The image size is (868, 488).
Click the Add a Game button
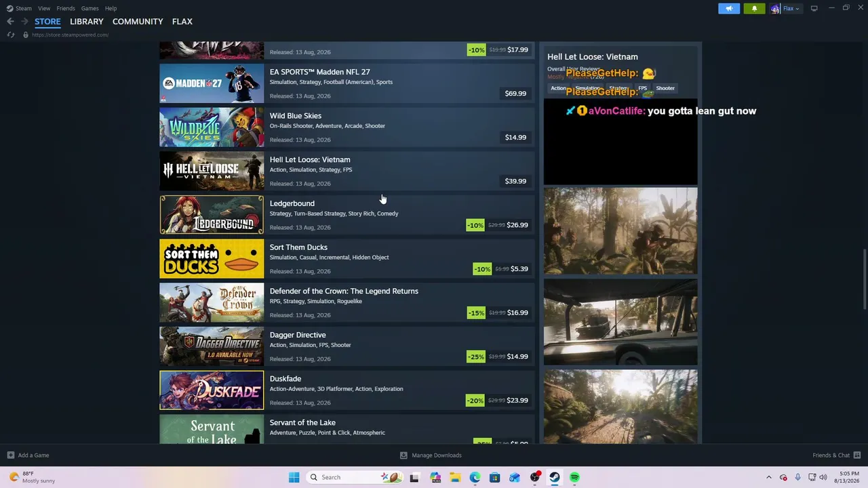(x=28, y=455)
